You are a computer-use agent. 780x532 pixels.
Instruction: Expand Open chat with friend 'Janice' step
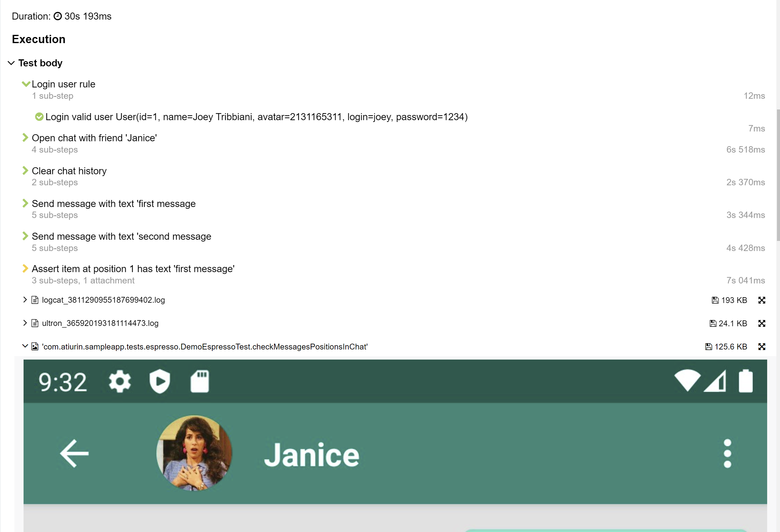click(25, 138)
